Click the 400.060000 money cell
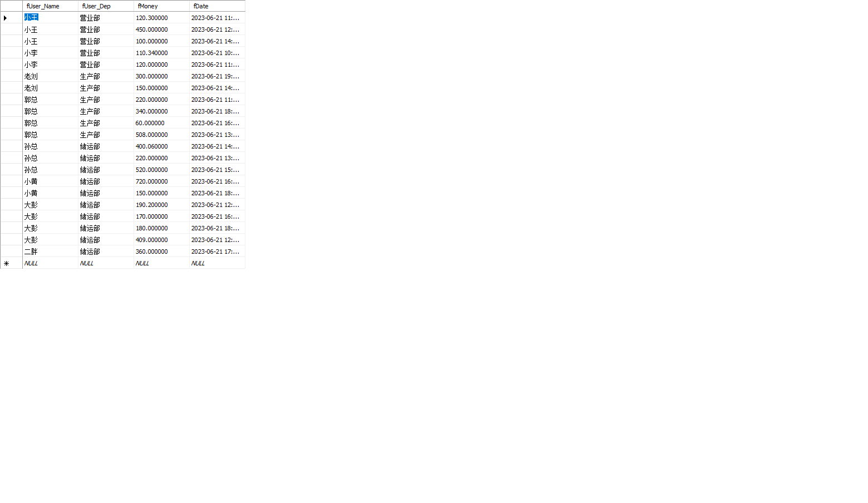Image resolution: width=868 pixels, height=503 pixels. click(x=161, y=146)
